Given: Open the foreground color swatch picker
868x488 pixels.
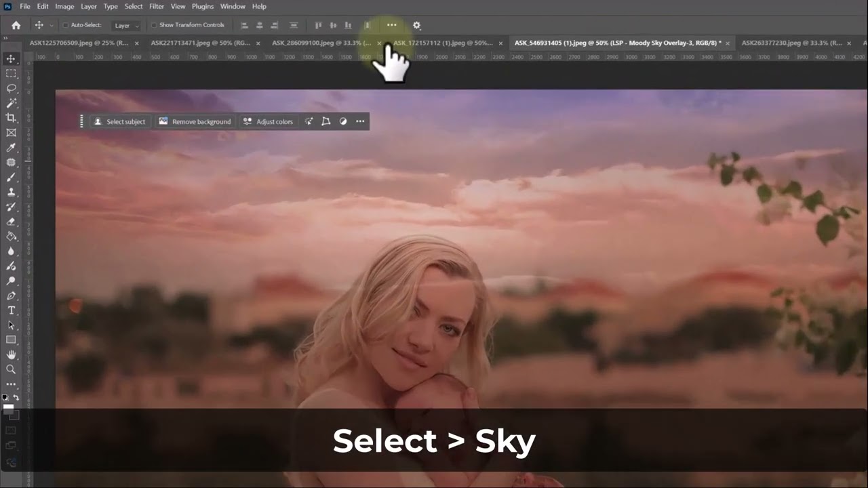Looking at the screenshot, I should (x=7, y=409).
